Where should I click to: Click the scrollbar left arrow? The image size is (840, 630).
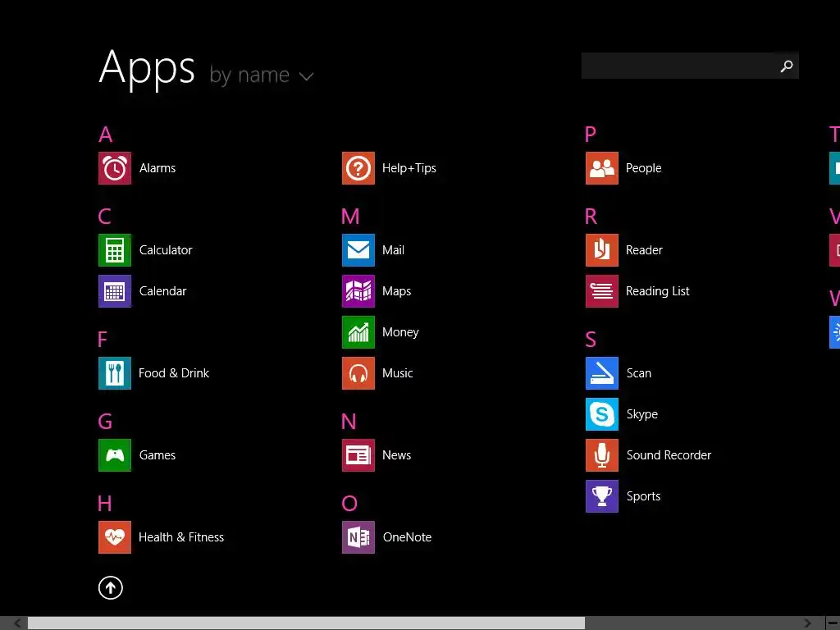[x=17, y=623]
